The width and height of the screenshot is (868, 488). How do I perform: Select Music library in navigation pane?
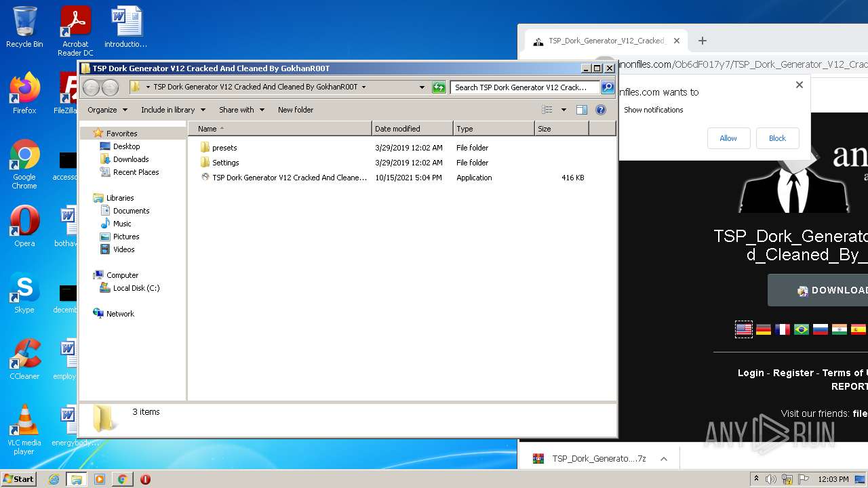click(122, 224)
